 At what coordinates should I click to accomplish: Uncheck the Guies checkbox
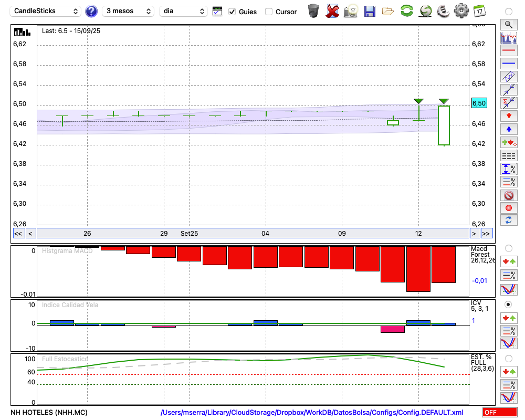point(232,12)
